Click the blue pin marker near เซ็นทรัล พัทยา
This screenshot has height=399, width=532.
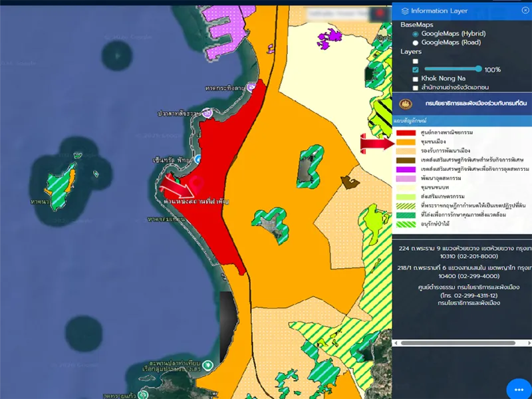click(x=198, y=160)
